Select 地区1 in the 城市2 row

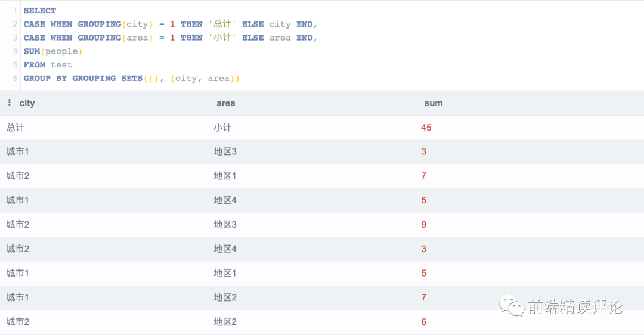click(225, 176)
